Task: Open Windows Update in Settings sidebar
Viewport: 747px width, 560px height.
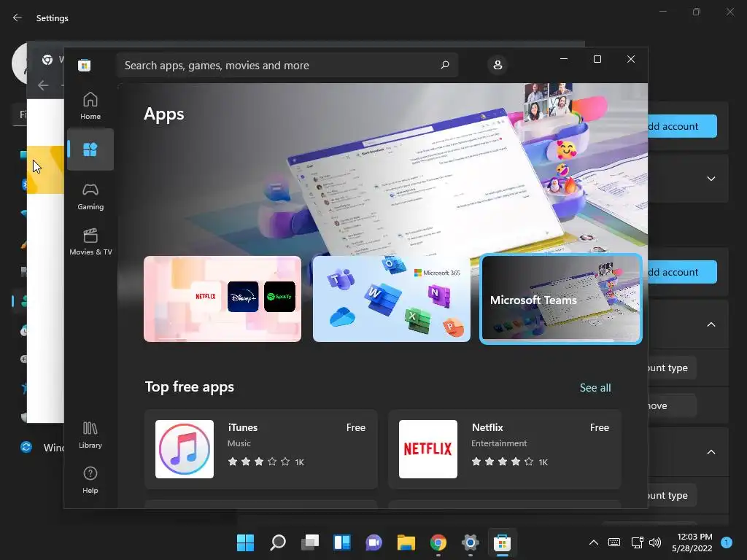Action: click(41, 447)
